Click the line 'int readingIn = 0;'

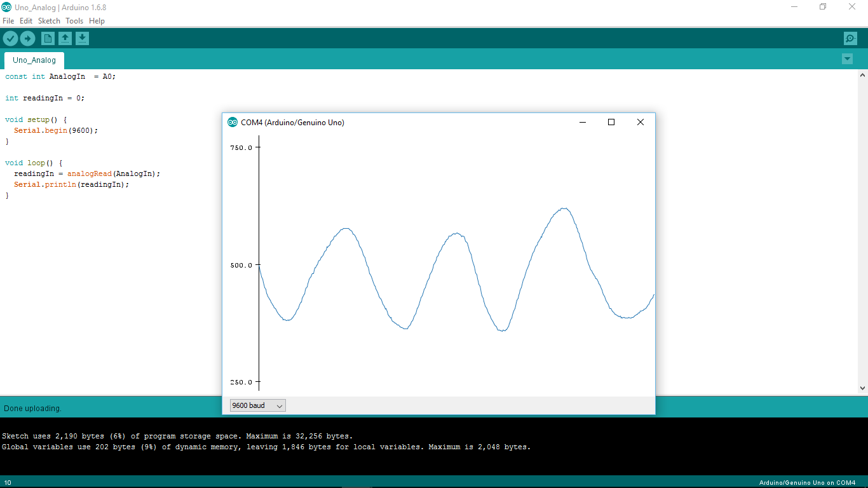[44, 98]
